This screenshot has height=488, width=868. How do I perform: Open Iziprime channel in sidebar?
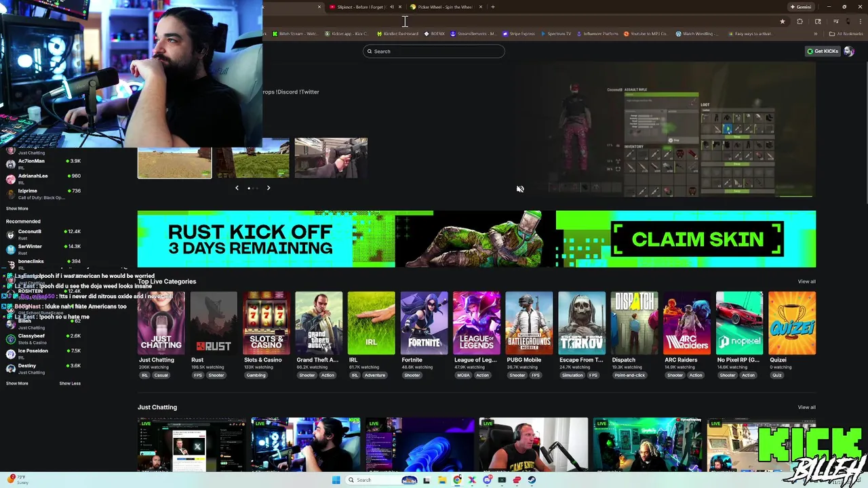coord(43,193)
